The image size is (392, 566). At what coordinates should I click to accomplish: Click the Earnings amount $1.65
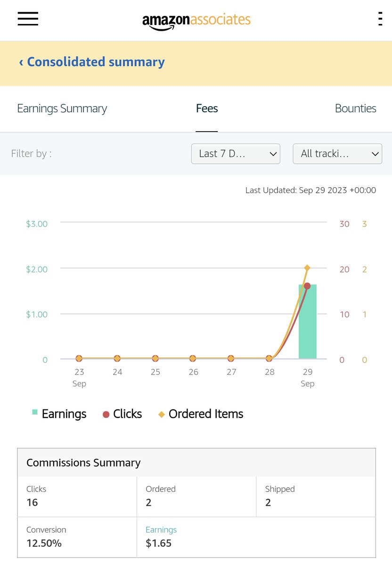159,543
